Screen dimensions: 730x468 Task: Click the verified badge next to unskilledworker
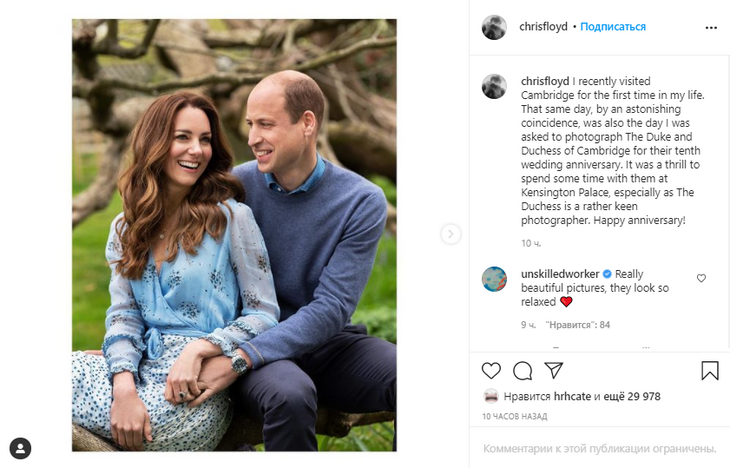tap(606, 274)
